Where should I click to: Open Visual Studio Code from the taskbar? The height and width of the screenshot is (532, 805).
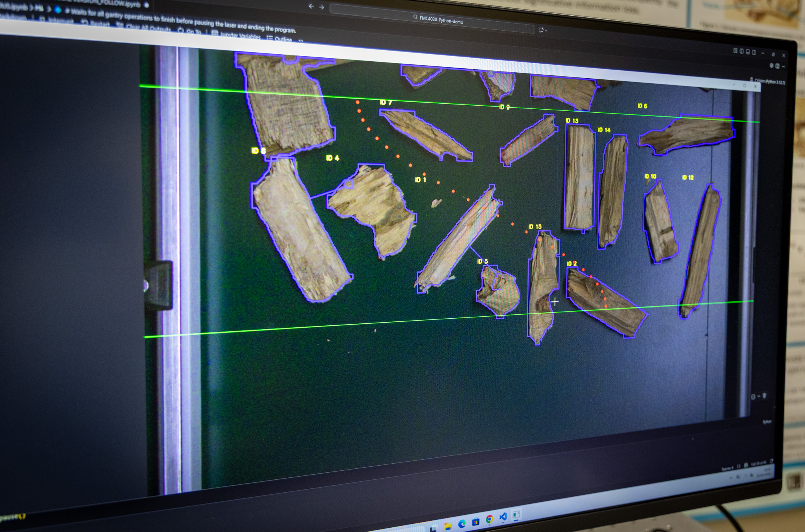point(503,517)
